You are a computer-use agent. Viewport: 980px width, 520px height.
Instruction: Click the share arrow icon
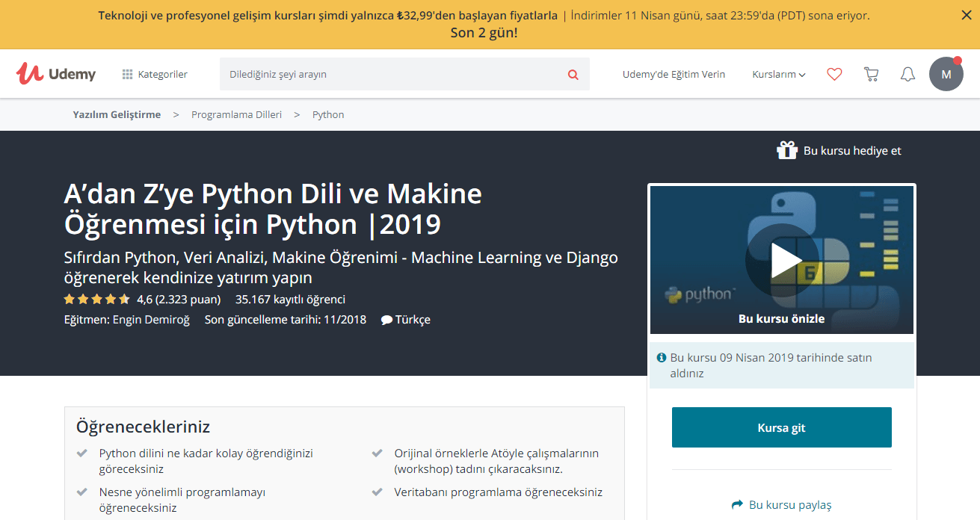(x=737, y=504)
